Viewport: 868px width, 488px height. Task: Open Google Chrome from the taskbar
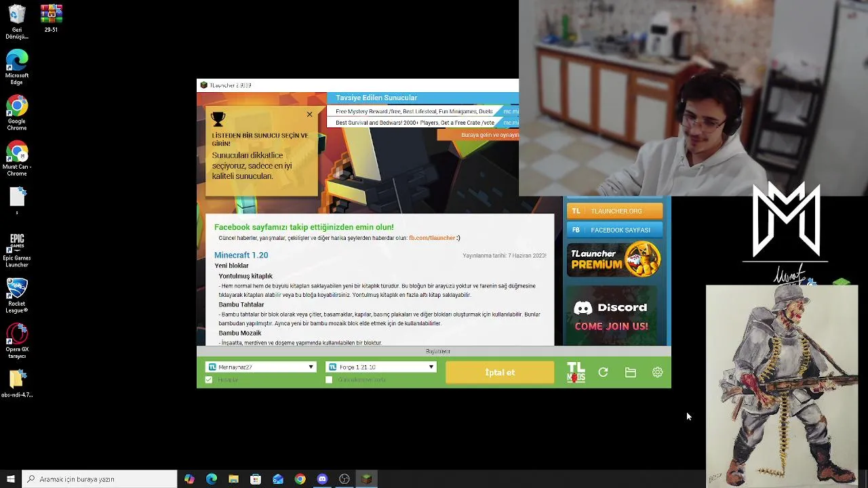[x=300, y=479]
